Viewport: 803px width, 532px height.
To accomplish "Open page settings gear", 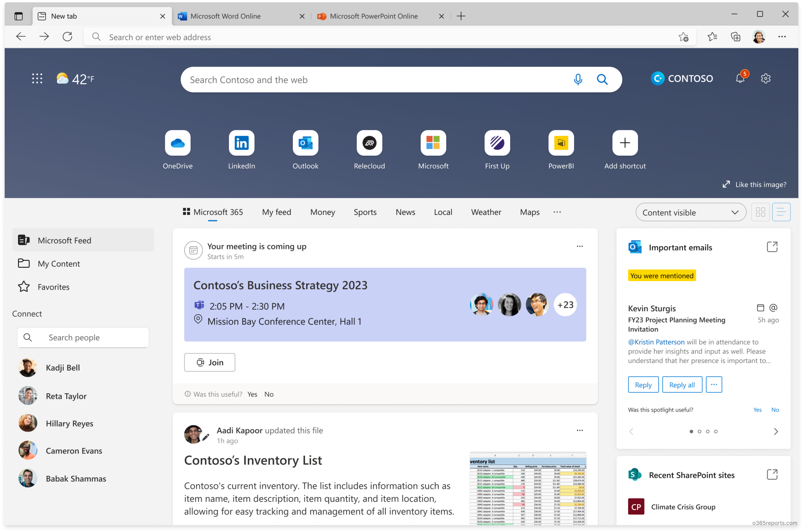I will (x=766, y=78).
